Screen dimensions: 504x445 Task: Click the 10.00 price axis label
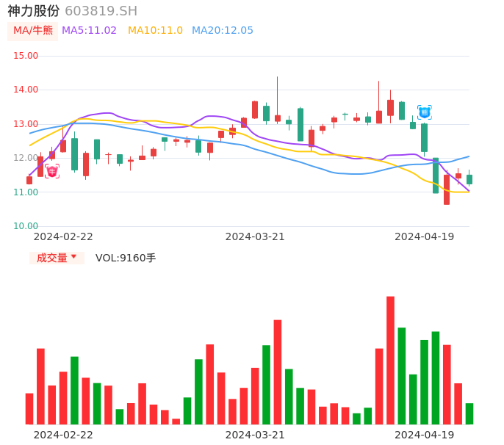(26, 226)
